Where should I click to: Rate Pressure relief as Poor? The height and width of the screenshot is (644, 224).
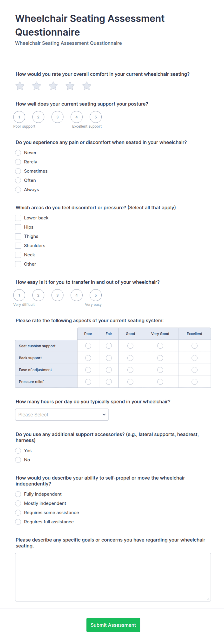tap(88, 382)
